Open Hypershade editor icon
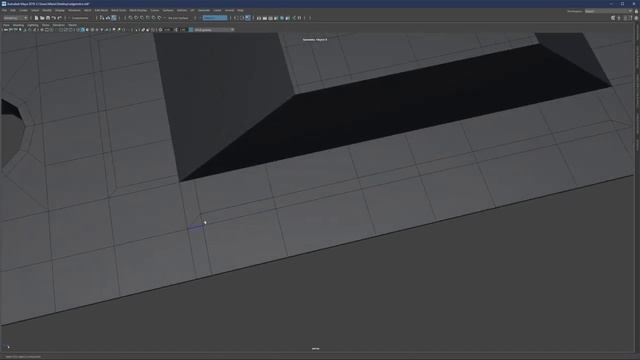This screenshot has height=360, width=640. pyautogui.click(x=281, y=18)
